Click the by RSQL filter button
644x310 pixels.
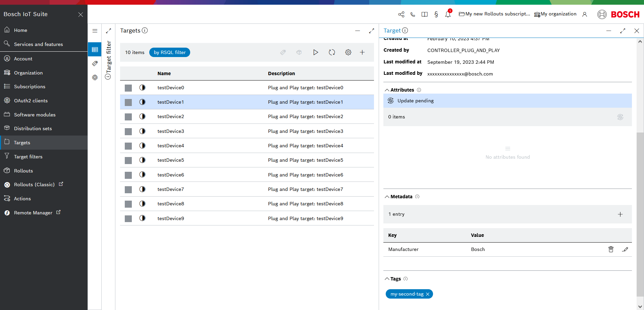tap(169, 52)
